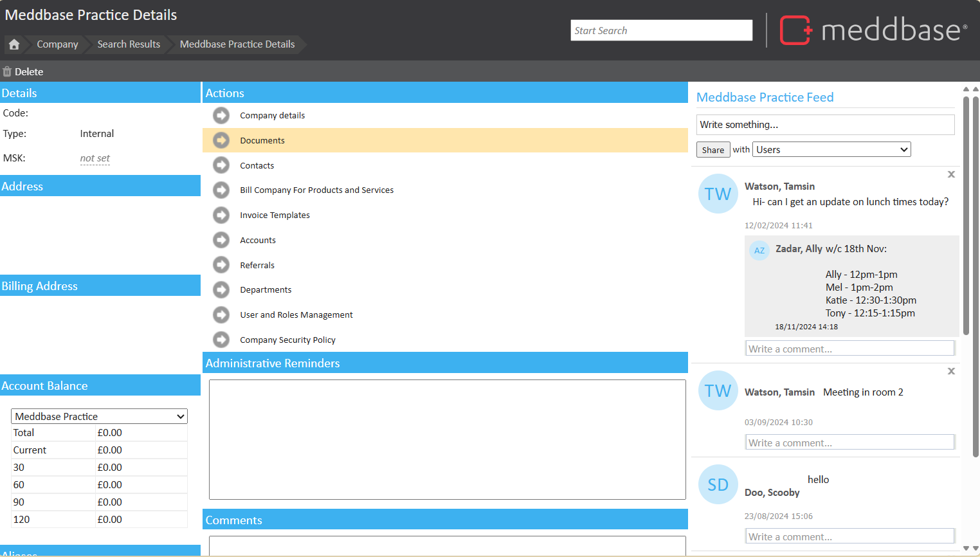Close the 'Meeting in room 2' post
Viewport: 980px width, 557px height.
(x=951, y=371)
